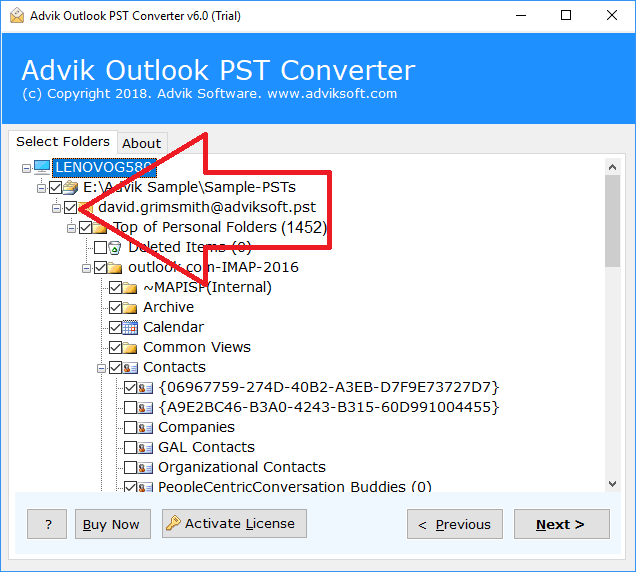
Task: Uncheck Top of Personal Folders checkbox
Action: point(86,228)
